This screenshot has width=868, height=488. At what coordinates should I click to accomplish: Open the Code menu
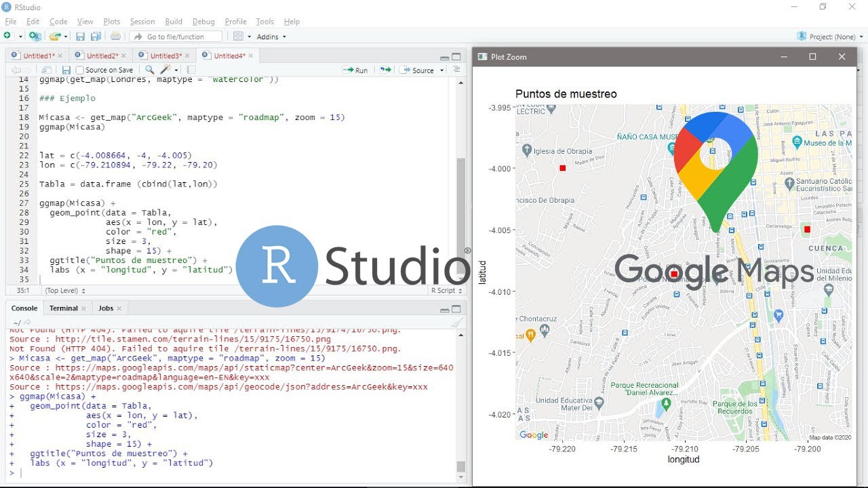(58, 22)
